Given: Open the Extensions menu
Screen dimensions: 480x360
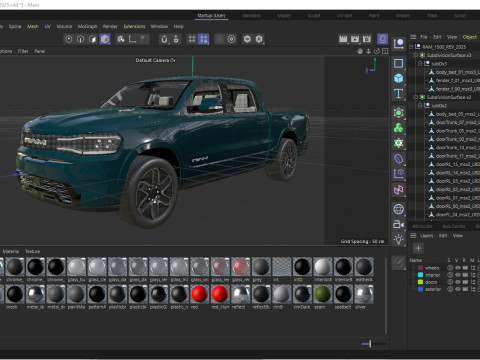Looking at the screenshot, I should 134,26.
